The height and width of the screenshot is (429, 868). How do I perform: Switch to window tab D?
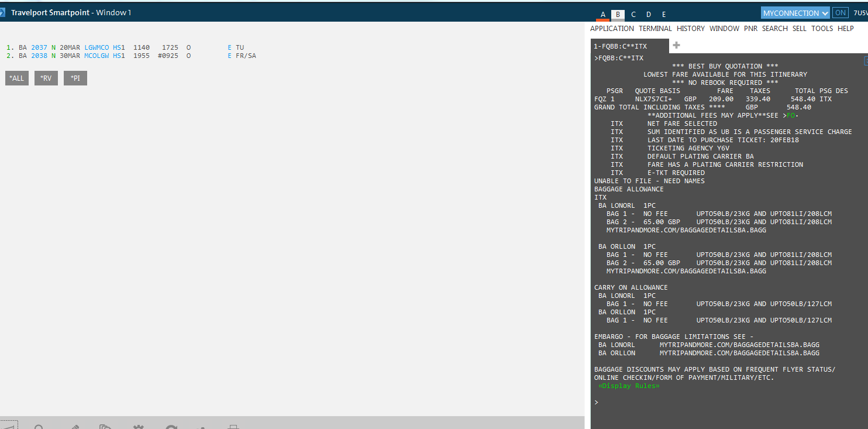point(649,15)
